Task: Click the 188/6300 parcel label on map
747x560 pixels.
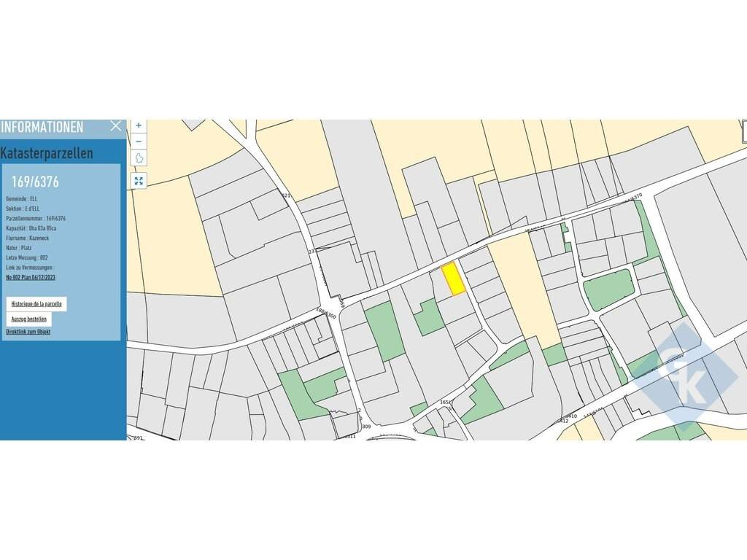Action: [x=325, y=315]
